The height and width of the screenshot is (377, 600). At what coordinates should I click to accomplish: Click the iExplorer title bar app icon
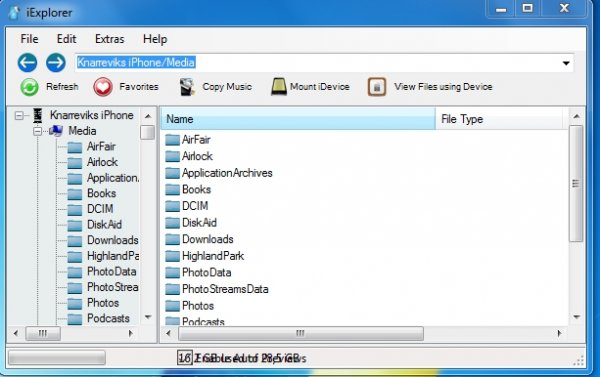click(15, 13)
